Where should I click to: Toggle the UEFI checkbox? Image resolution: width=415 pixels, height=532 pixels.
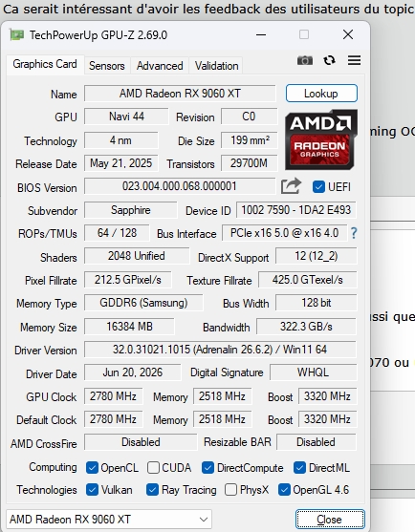318,186
